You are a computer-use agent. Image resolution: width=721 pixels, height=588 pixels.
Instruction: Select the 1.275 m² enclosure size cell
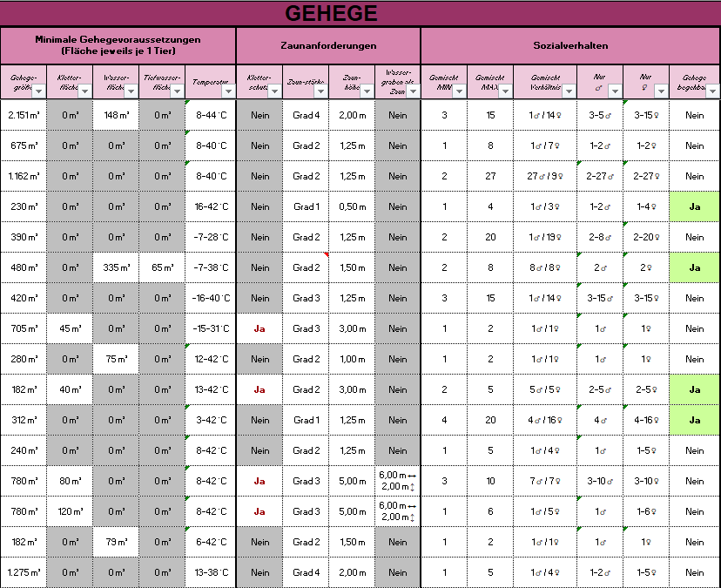click(24, 572)
